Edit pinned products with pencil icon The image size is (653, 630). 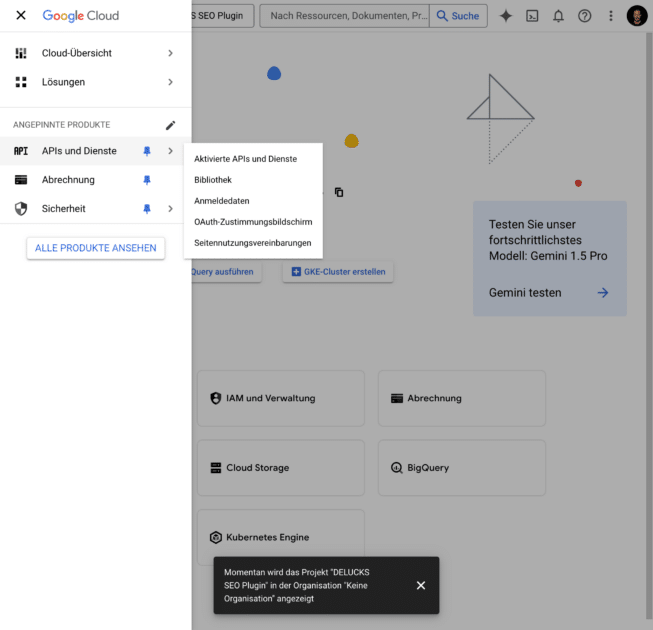(170, 125)
